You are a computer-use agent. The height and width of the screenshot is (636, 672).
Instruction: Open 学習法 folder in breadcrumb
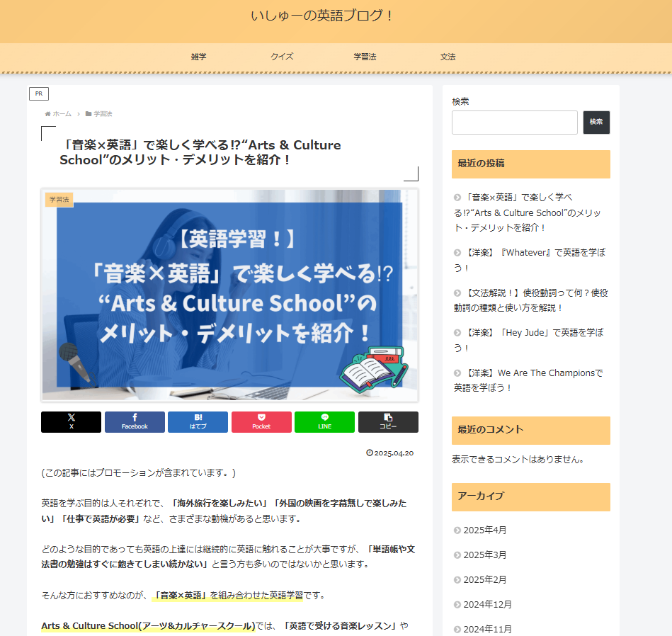(x=103, y=114)
